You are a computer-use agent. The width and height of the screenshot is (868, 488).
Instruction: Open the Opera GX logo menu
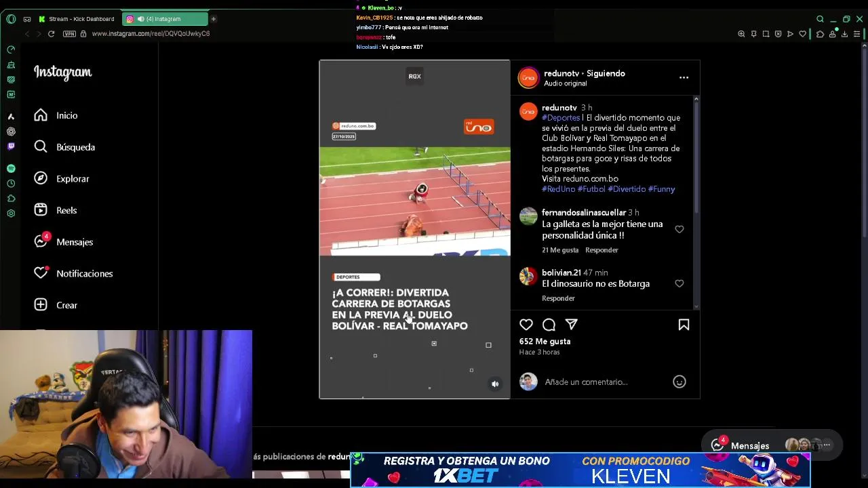tap(11, 19)
